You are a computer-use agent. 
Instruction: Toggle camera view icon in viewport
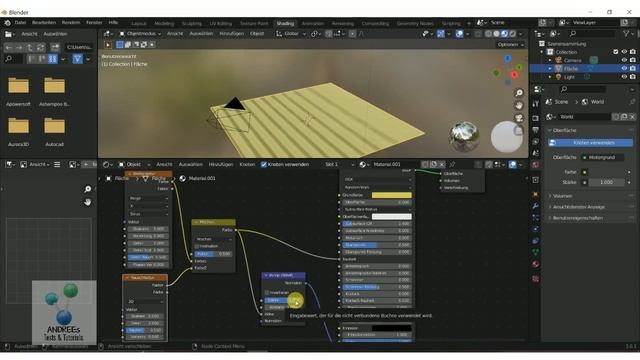point(519,118)
